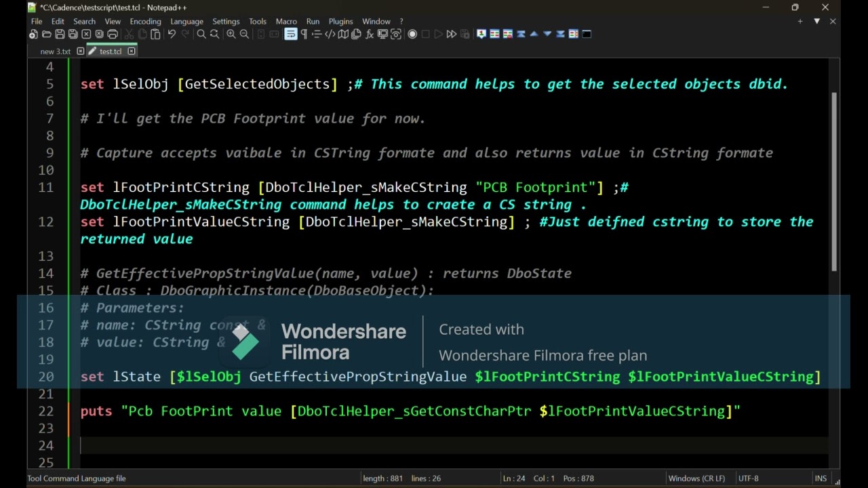
Task: Click Windows (CR LF) in status bar
Action: (x=696, y=479)
